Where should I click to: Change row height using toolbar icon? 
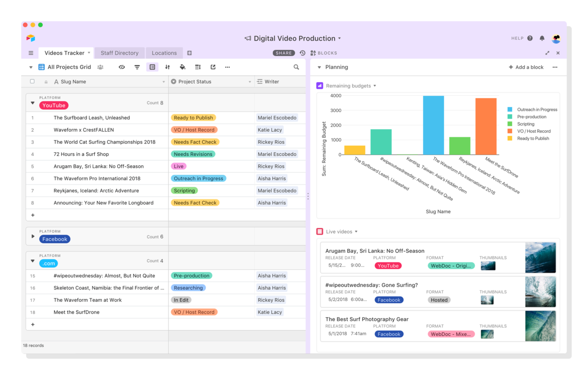click(198, 67)
